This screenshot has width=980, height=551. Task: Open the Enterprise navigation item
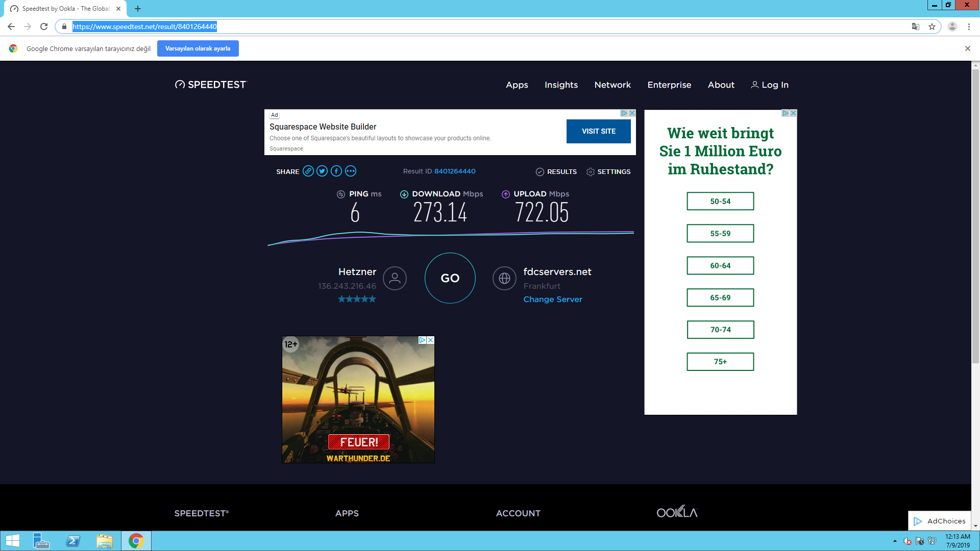click(x=669, y=85)
